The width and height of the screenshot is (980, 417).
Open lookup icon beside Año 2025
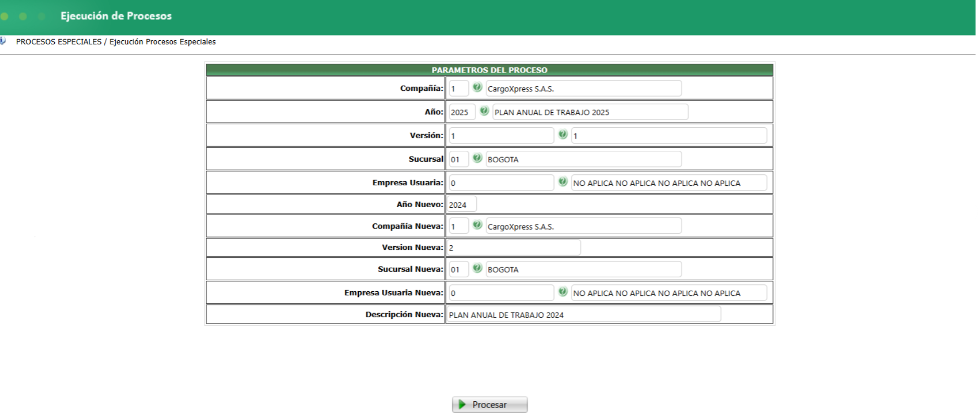484,111
